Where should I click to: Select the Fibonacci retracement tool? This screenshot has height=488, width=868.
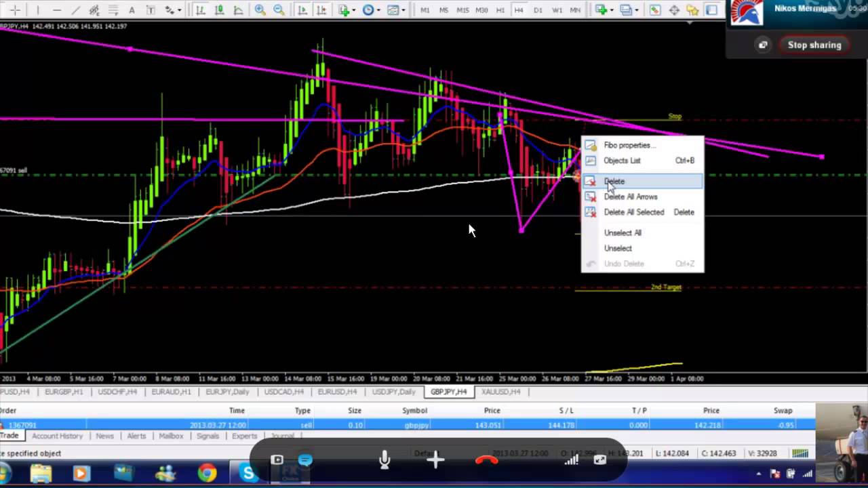pos(113,10)
